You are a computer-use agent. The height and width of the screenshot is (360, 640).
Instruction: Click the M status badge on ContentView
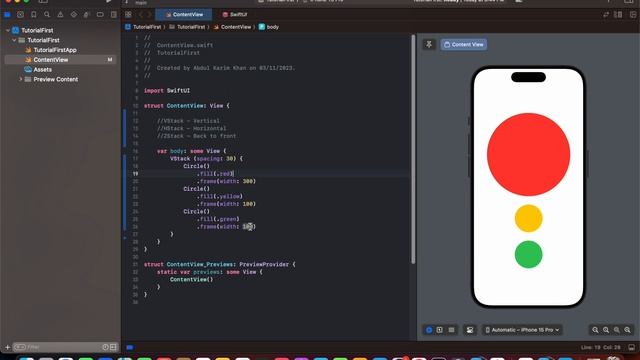pos(110,60)
